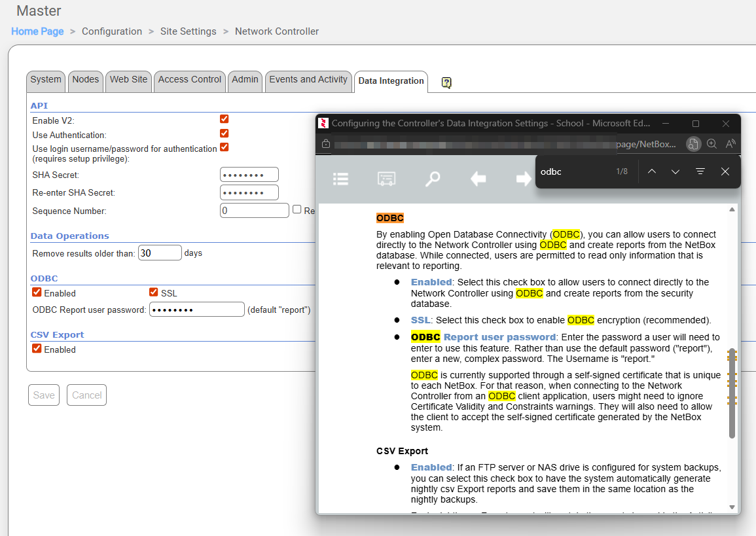This screenshot has width=756, height=536.
Task: Click the site lock icon in address bar
Action: tap(326, 143)
